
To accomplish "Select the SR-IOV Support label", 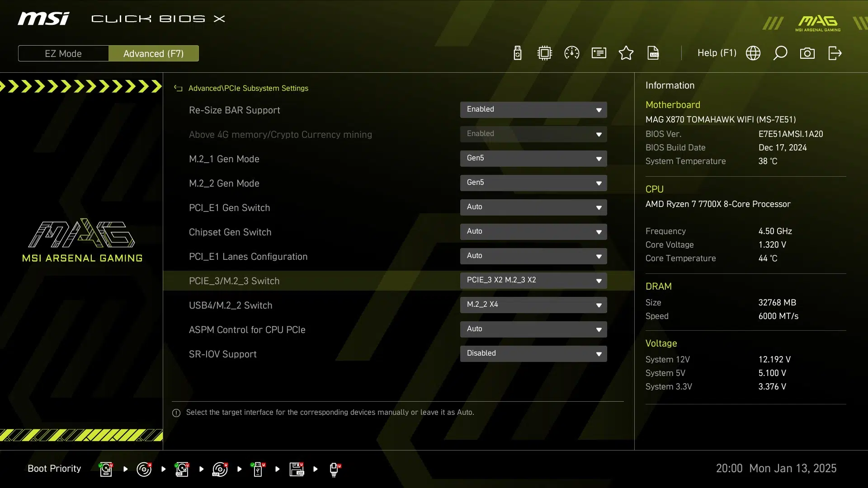I will (222, 354).
